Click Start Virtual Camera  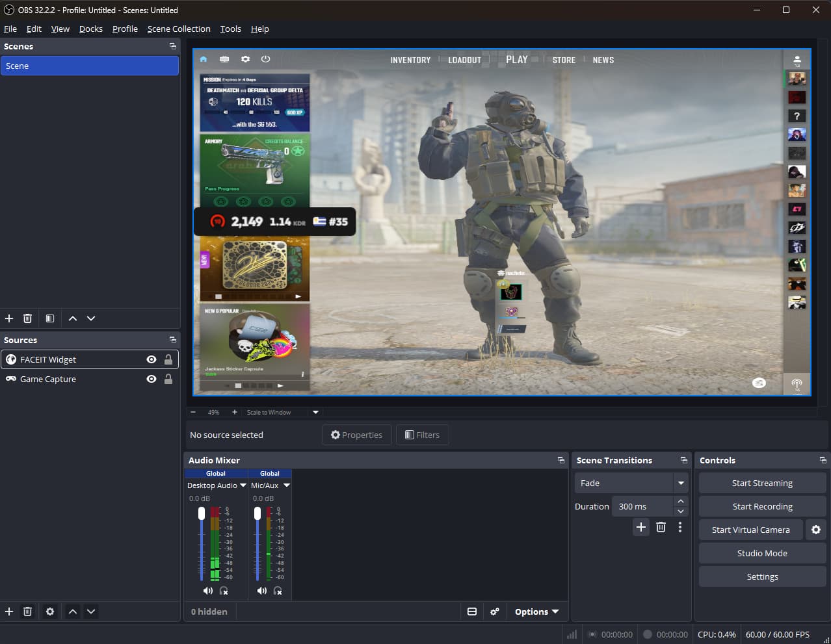click(750, 530)
